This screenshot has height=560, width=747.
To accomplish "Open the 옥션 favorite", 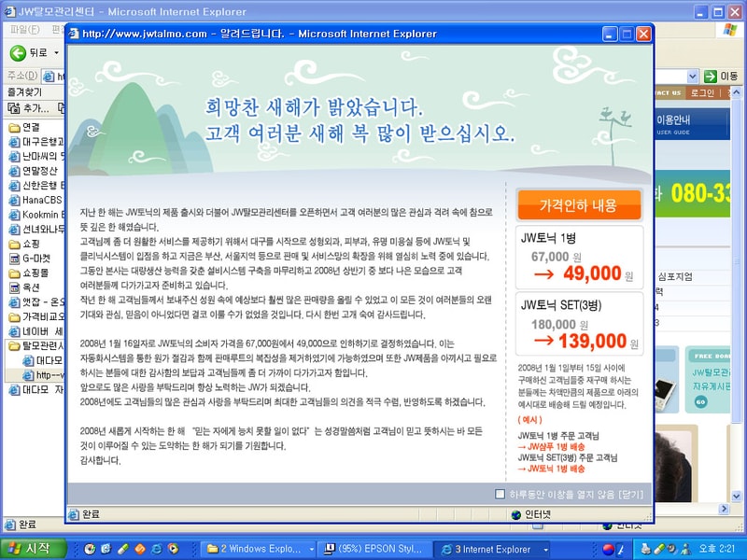I will [x=25, y=287].
